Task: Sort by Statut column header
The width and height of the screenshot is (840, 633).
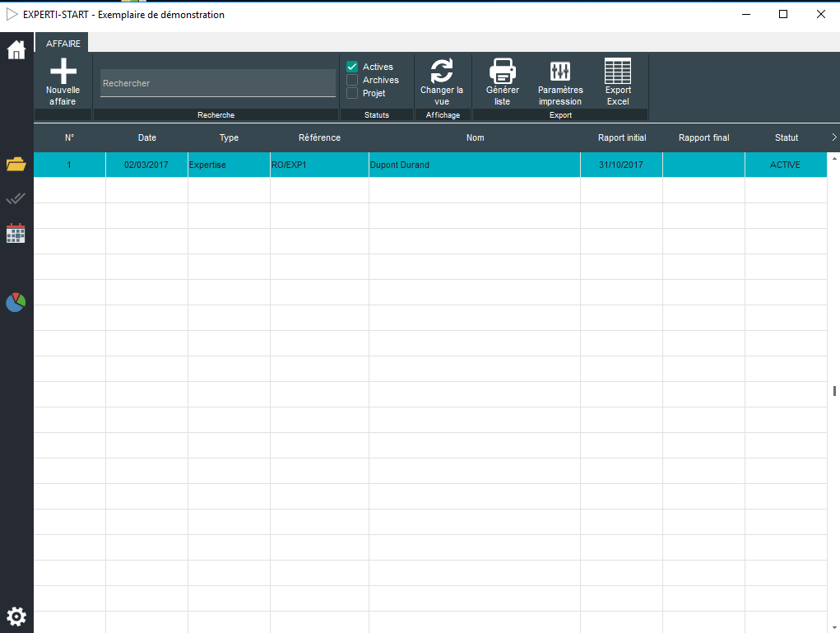Action: point(786,137)
